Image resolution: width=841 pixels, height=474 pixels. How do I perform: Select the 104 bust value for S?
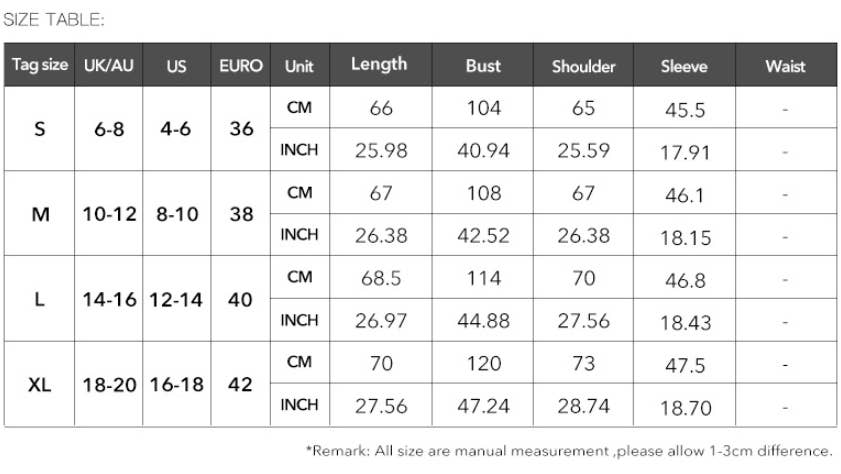click(x=483, y=108)
